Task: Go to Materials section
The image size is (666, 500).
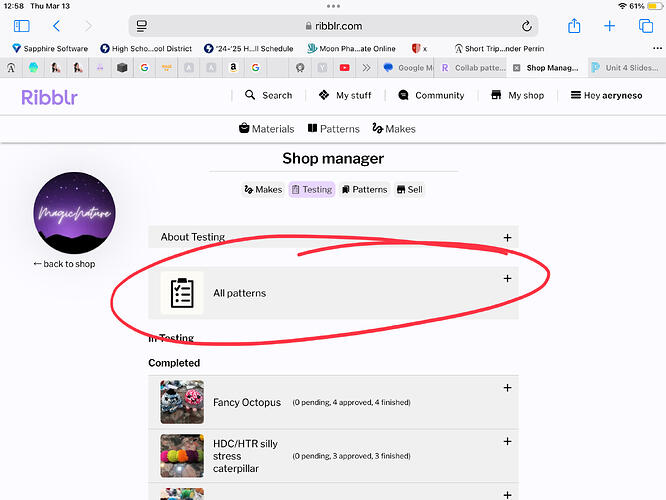Action: click(x=267, y=128)
